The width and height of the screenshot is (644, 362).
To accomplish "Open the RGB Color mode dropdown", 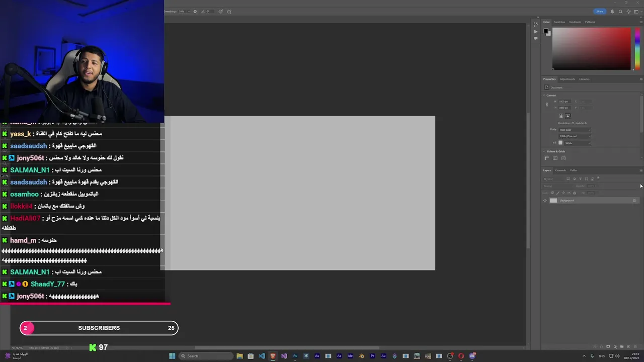I will point(575,130).
